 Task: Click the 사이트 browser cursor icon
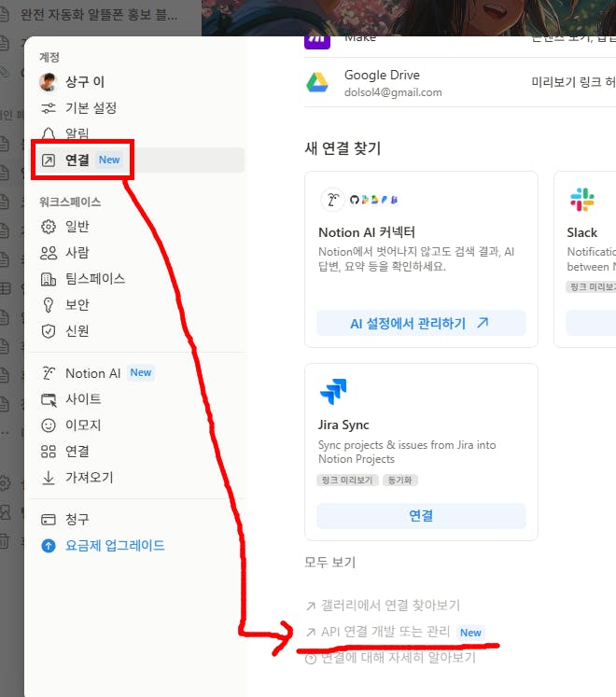click(49, 399)
